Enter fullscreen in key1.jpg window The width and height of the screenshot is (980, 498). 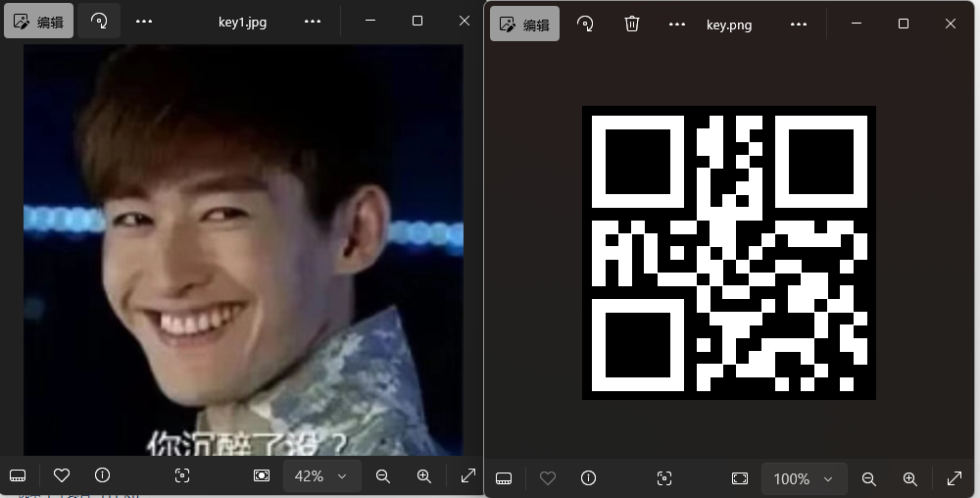(468, 476)
